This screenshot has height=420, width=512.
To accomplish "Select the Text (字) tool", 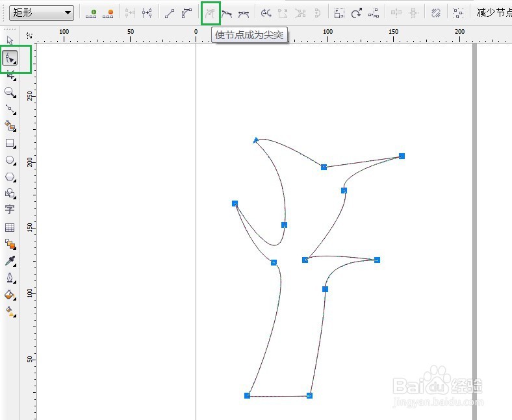I will [x=10, y=209].
